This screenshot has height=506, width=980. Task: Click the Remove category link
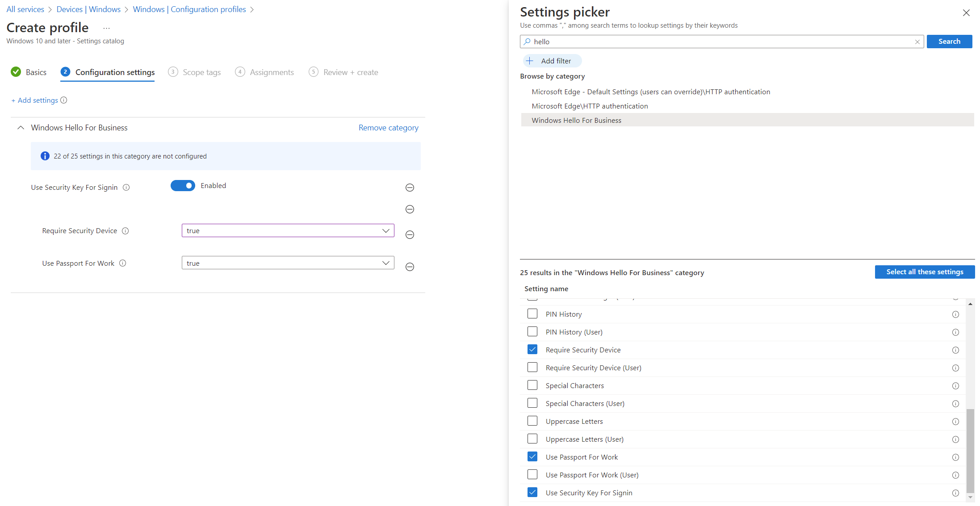tap(388, 127)
